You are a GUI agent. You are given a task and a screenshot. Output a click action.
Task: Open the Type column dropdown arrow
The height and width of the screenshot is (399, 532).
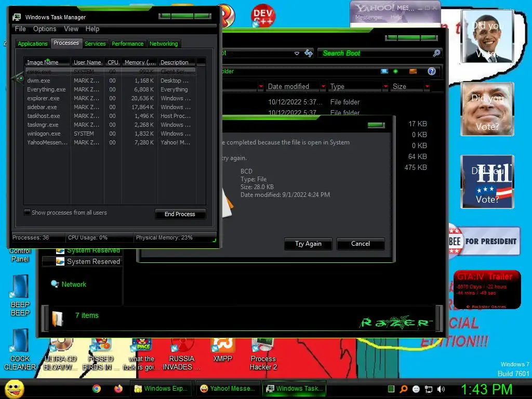(385, 87)
